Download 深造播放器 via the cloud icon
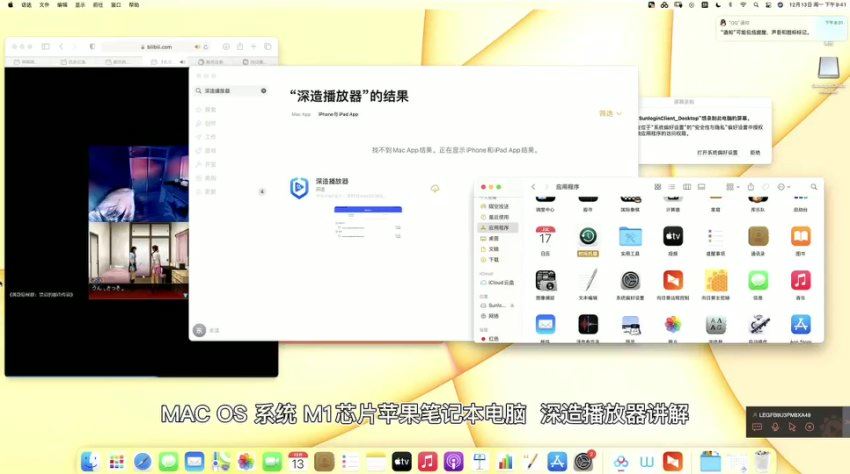This screenshot has height=474, width=850. tap(435, 188)
